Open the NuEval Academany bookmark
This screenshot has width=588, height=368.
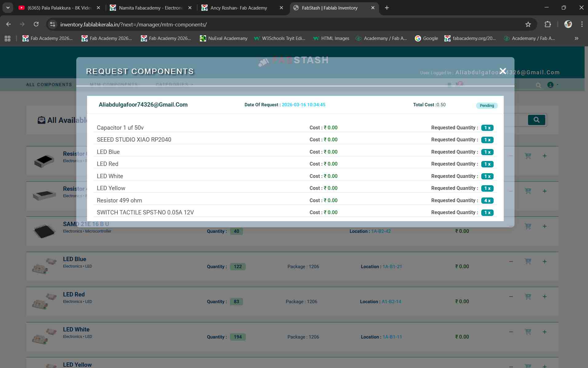(x=224, y=38)
